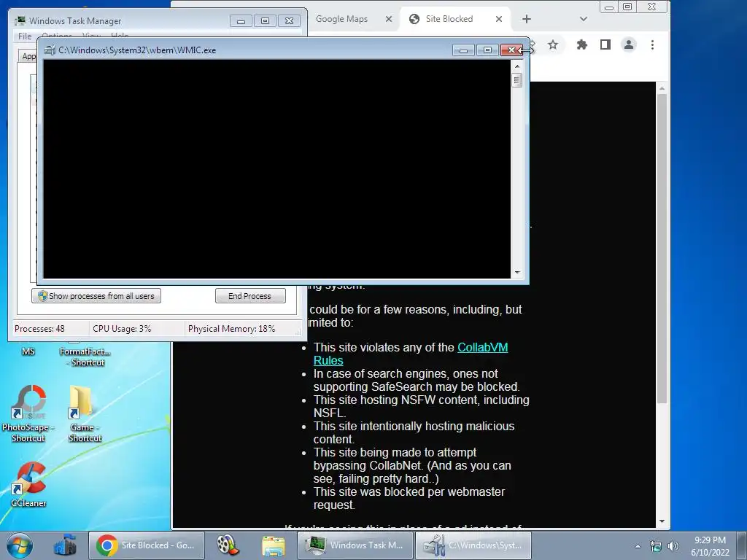Close the WMIC.exe console window
Screen dimensions: 747x560
(x=511, y=50)
